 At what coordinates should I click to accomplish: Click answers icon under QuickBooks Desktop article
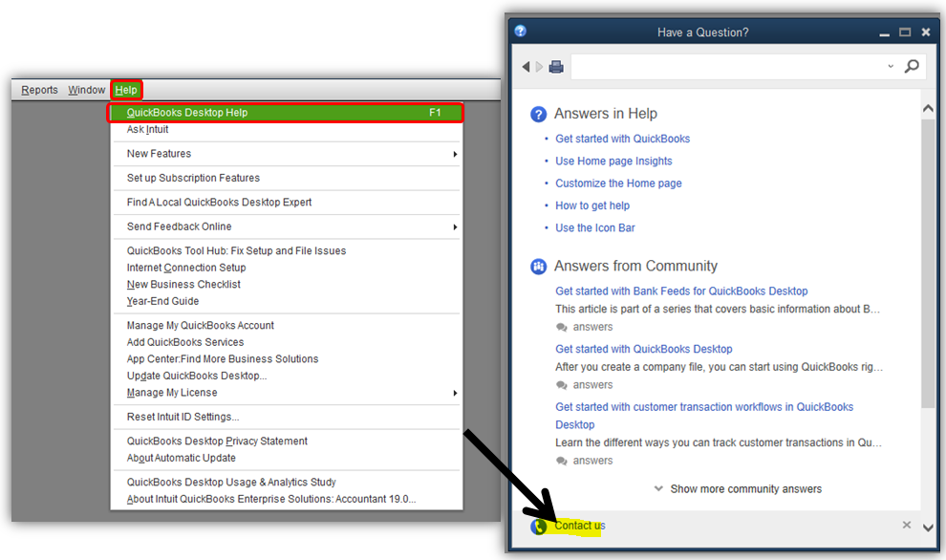(x=562, y=385)
